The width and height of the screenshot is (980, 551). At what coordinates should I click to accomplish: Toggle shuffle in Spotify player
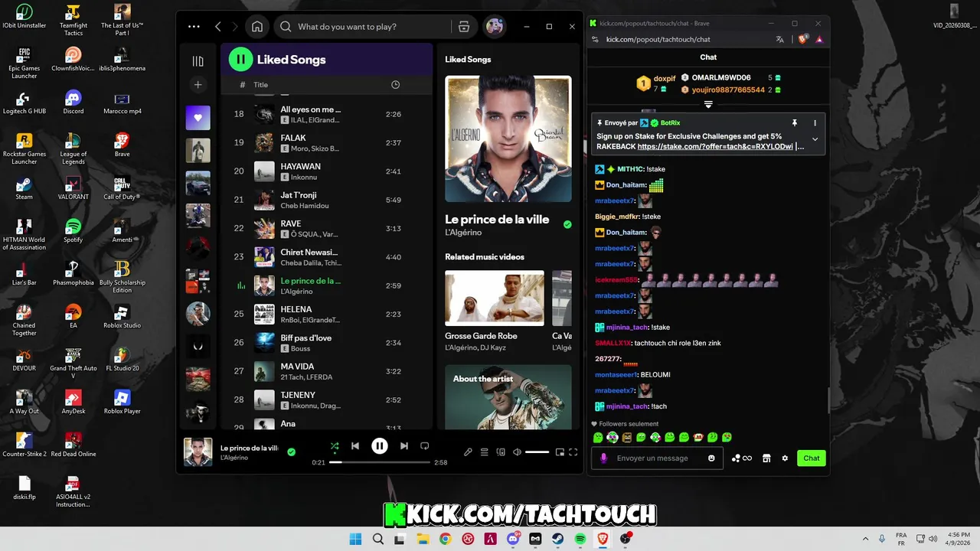point(335,446)
